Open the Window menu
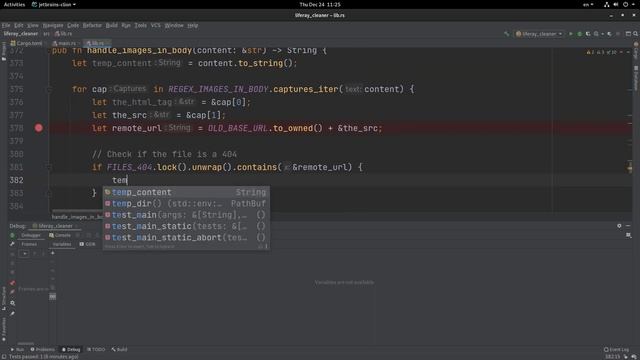Image resolution: width=640 pixels, height=360 pixels. [x=174, y=25]
